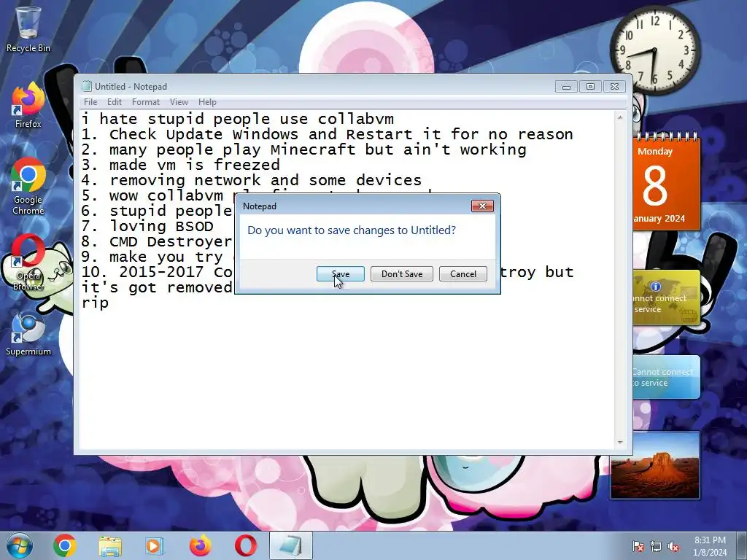Screen dimensions: 747x560
Task: Click the line mentioning Minecraft
Action: click(x=304, y=149)
